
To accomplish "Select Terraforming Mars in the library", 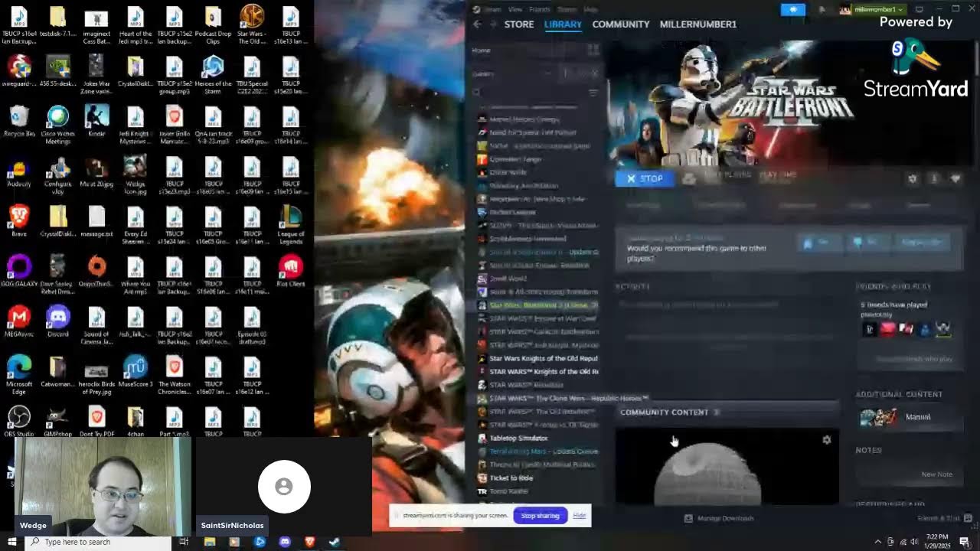I will coord(544,452).
